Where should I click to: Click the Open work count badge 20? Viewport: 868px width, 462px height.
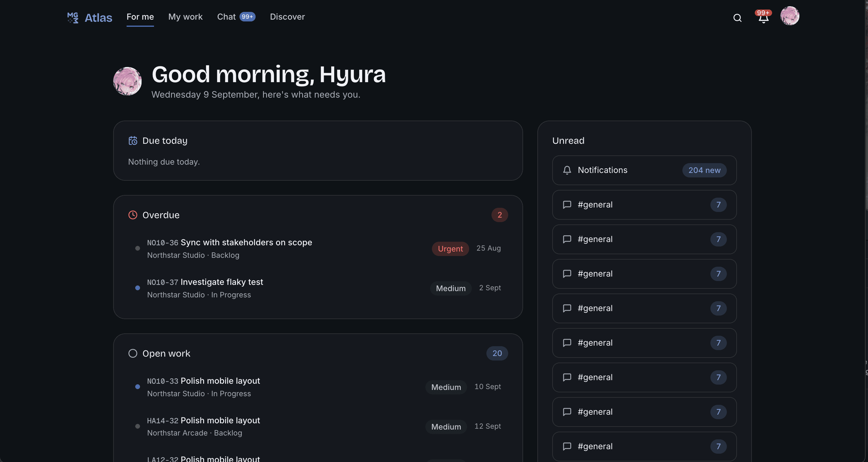click(x=497, y=353)
